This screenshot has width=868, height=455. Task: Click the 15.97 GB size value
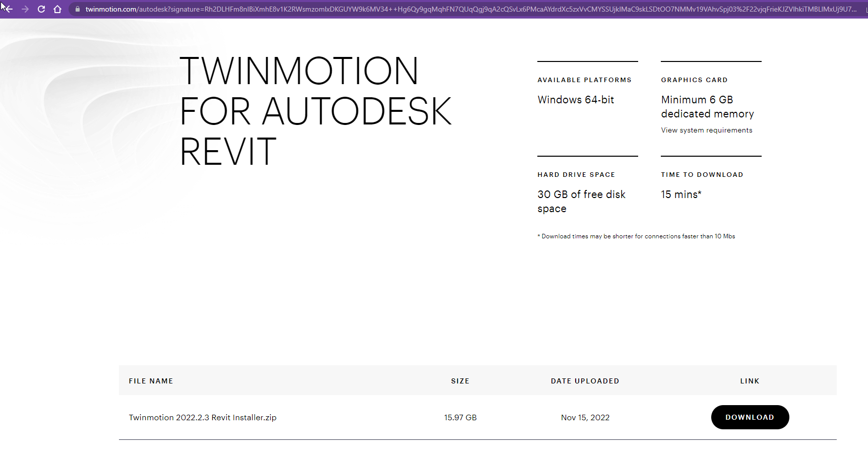click(460, 417)
